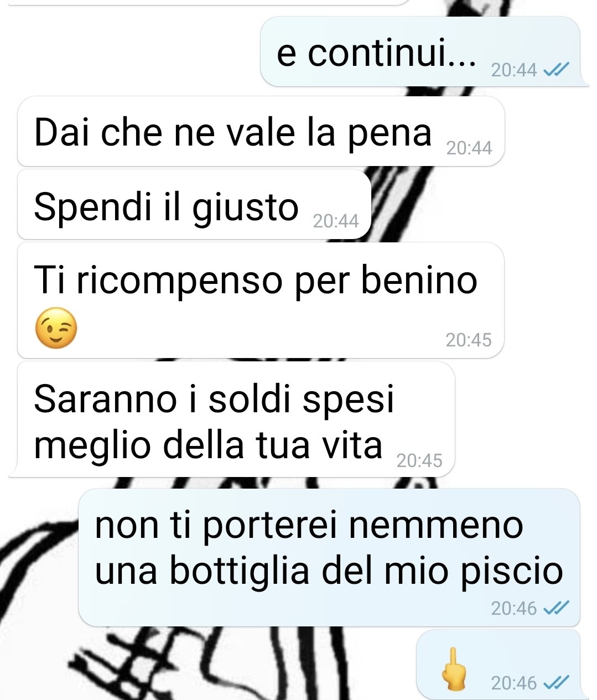Tap the 20:46 timestamp under 'mio piscio'
597x700 pixels.
(514, 608)
